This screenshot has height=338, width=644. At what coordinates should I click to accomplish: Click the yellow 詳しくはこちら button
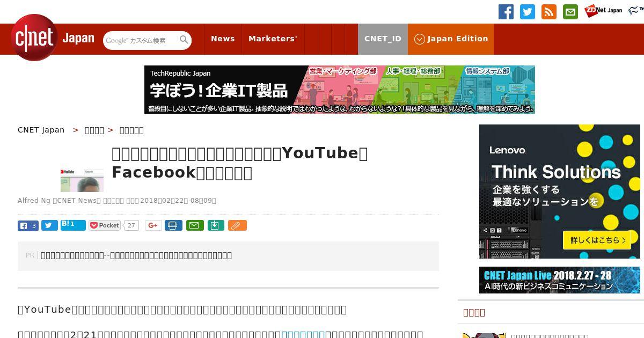click(x=596, y=240)
